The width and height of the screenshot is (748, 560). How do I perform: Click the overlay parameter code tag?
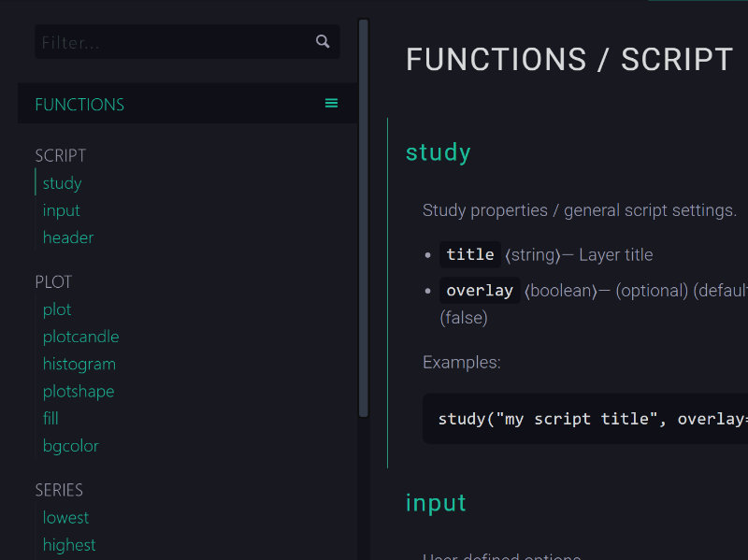tap(480, 290)
